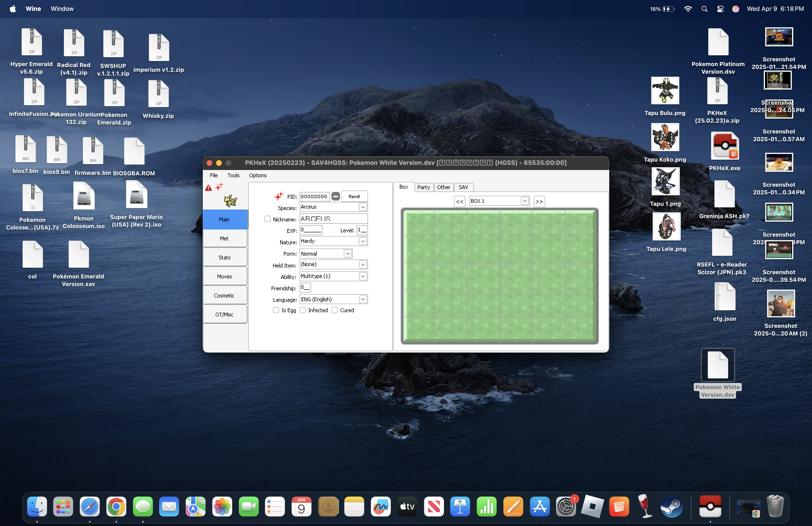The image size is (812, 526).
Task: Toggle the Infected checkbox
Action: [303, 310]
